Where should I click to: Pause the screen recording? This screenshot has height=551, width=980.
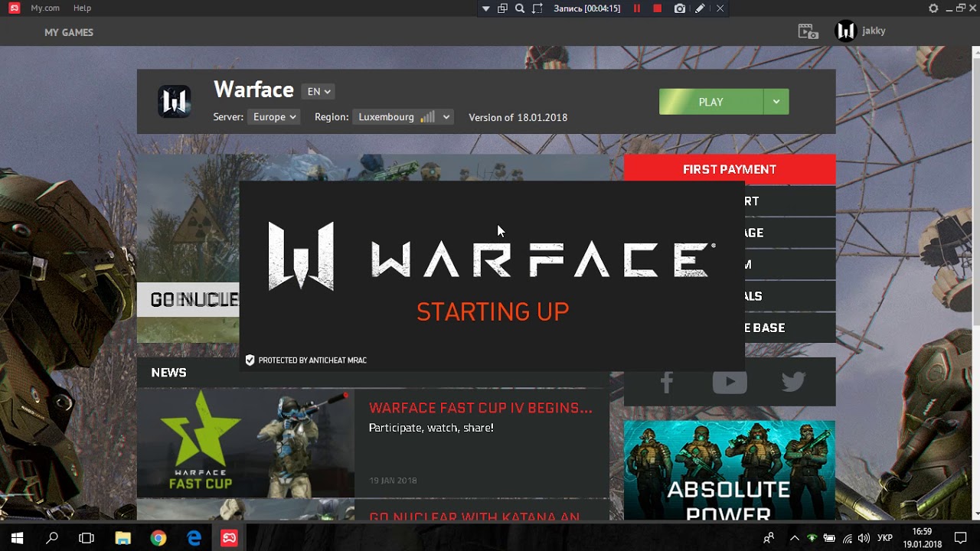coord(636,8)
